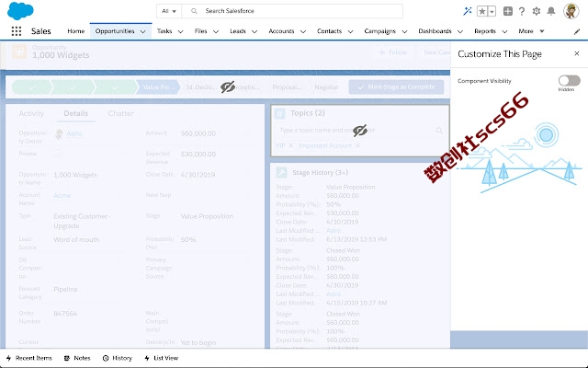The image size is (588, 368).
Task: Expand the Dashboards tab chevron
Action: tap(460, 32)
